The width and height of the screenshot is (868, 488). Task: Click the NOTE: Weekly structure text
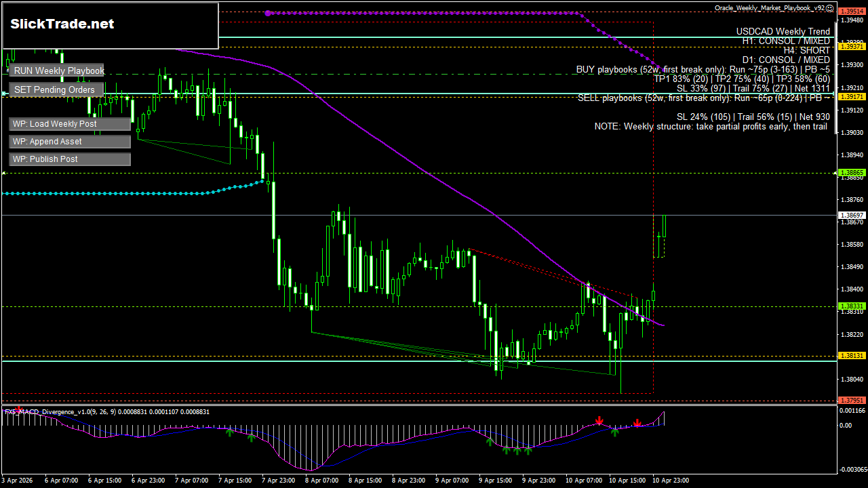pyautogui.click(x=712, y=126)
